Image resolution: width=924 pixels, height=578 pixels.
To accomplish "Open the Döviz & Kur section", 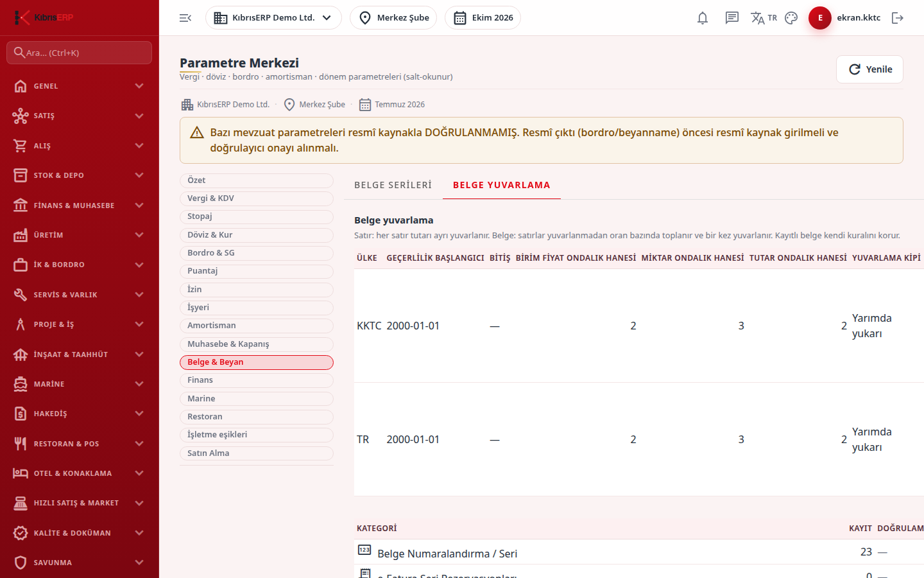I will click(x=257, y=235).
